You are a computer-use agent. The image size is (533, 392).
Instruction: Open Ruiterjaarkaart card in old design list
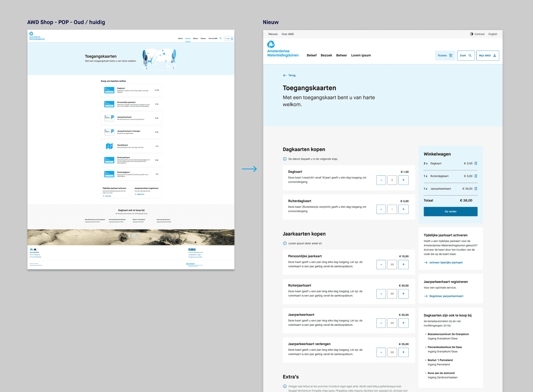pos(131,160)
